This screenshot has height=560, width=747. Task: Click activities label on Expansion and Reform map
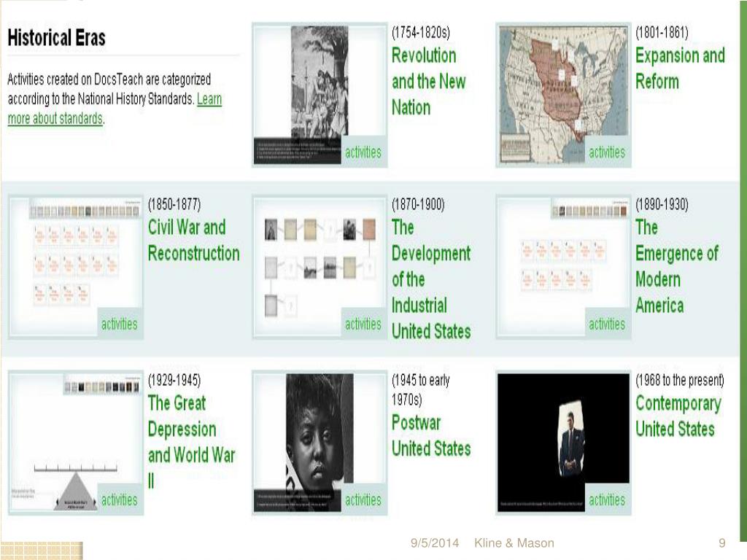[x=607, y=152]
